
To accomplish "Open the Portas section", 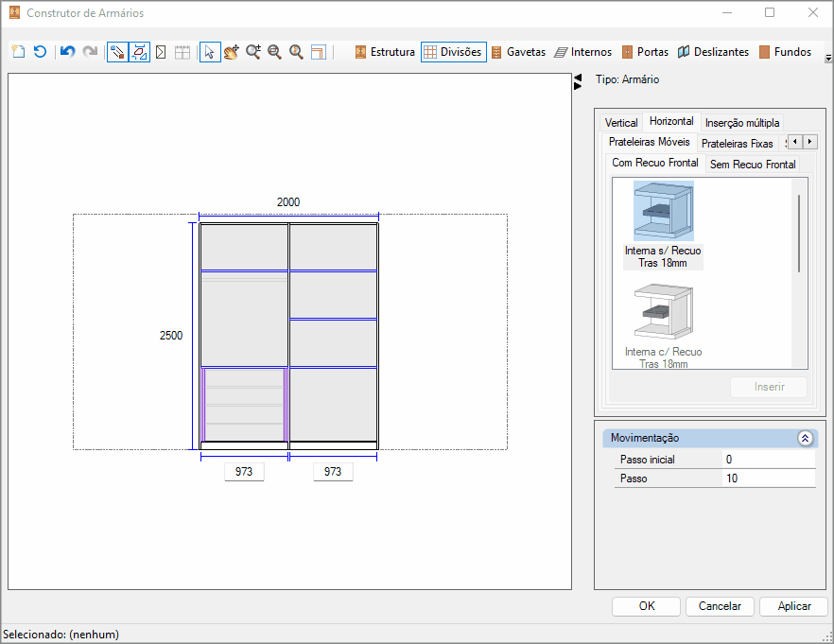I will coord(645,52).
